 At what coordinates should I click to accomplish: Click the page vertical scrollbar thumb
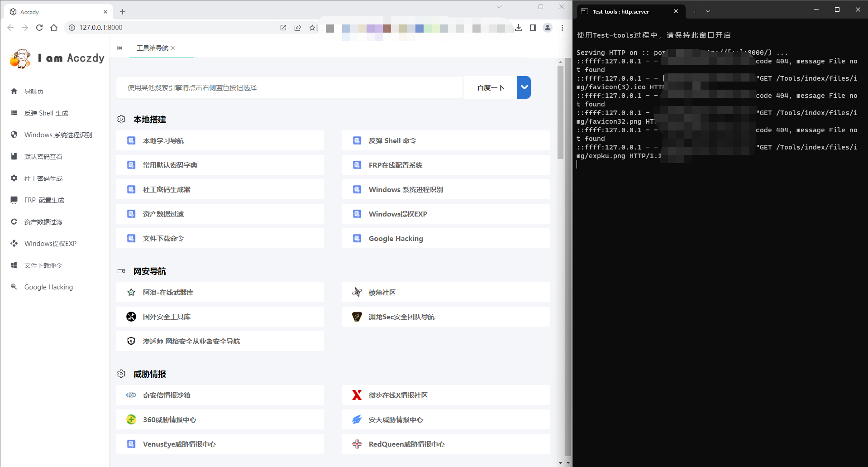click(561, 112)
